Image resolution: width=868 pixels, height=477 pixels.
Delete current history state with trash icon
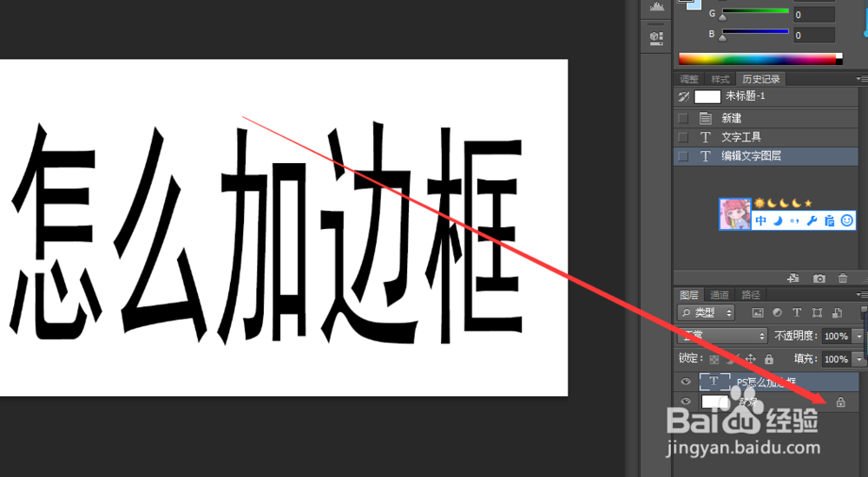(843, 278)
